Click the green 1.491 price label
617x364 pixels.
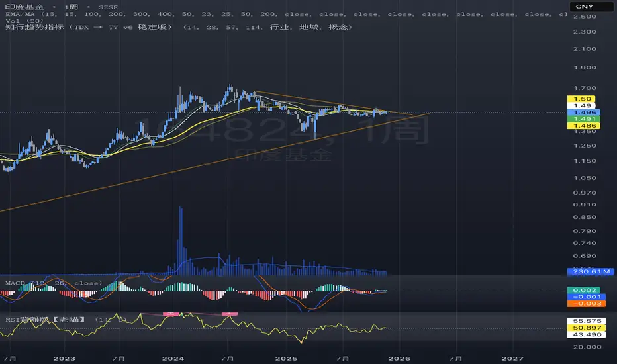tap(584, 119)
